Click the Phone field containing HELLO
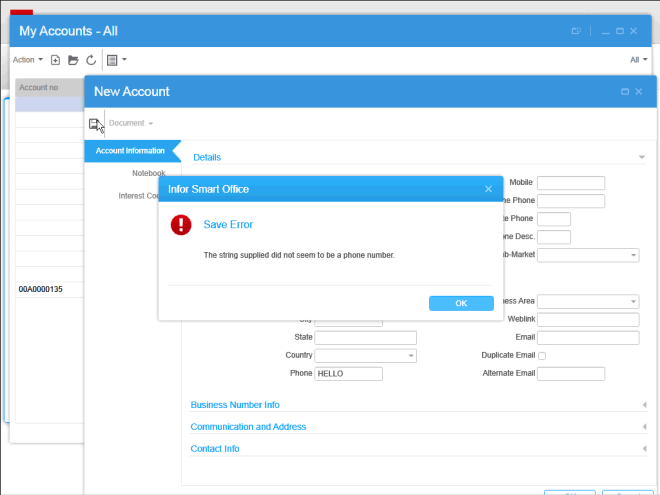This screenshot has height=495, width=660. [x=348, y=374]
